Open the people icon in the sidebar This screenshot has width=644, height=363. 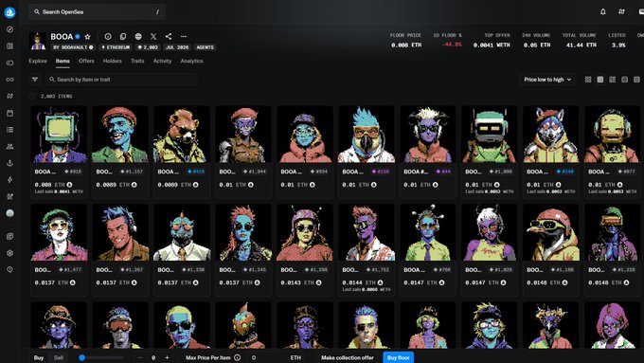pyautogui.click(x=9, y=146)
